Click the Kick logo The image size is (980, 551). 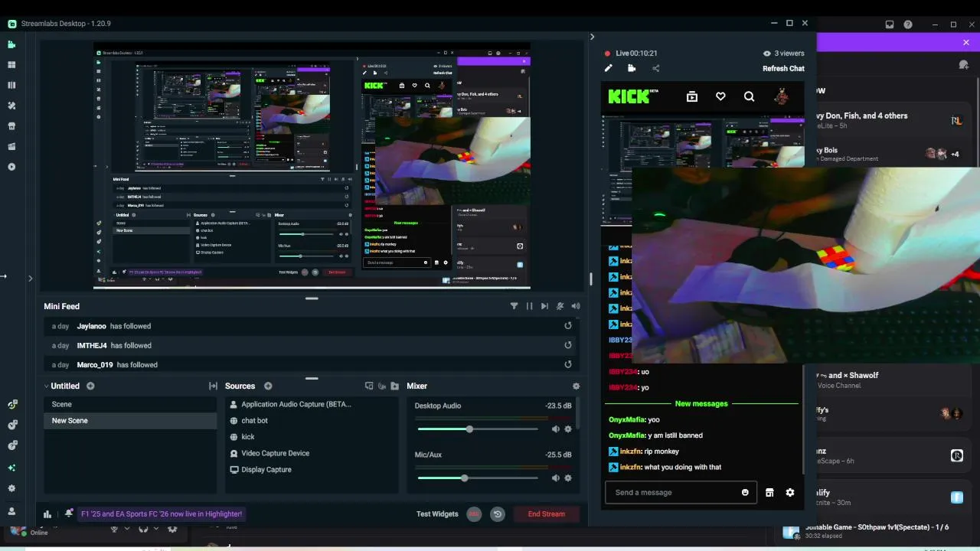pos(633,96)
